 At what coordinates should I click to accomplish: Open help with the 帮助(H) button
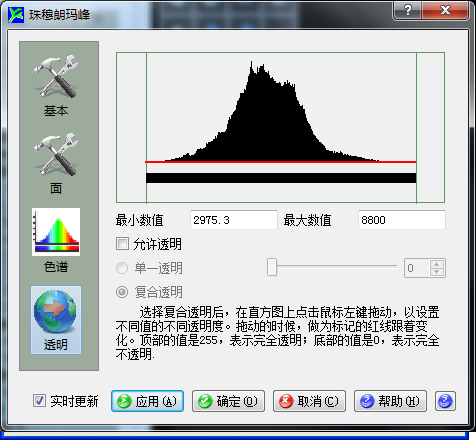pos(390,401)
